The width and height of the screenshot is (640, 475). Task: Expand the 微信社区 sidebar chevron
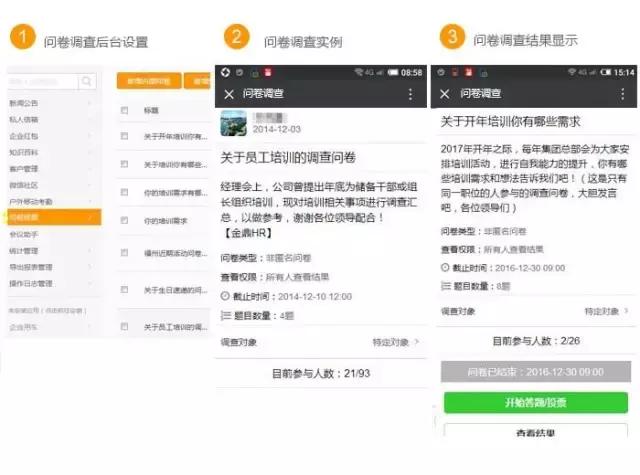pos(90,185)
